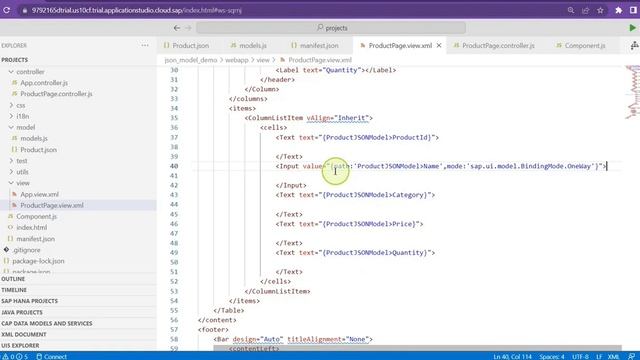Click the Ln 40, Col 114 status item
The image size is (640, 360).
pyautogui.click(x=512, y=356)
